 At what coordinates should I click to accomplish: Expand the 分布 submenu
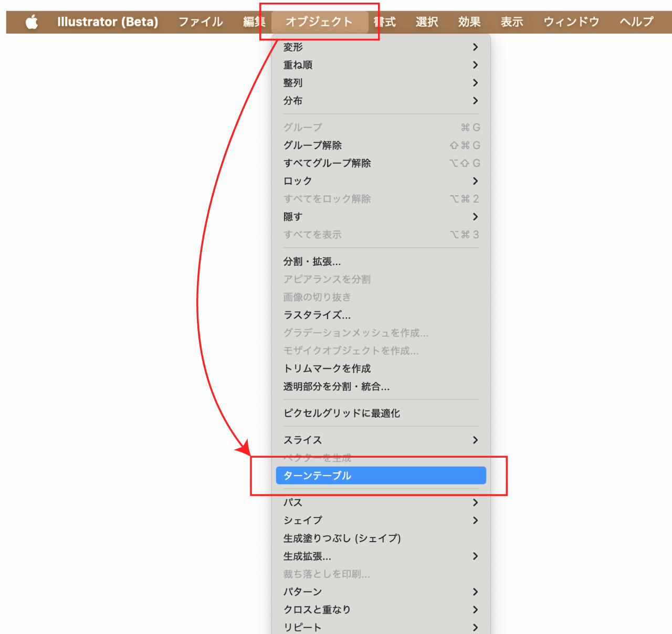pyautogui.click(x=381, y=101)
